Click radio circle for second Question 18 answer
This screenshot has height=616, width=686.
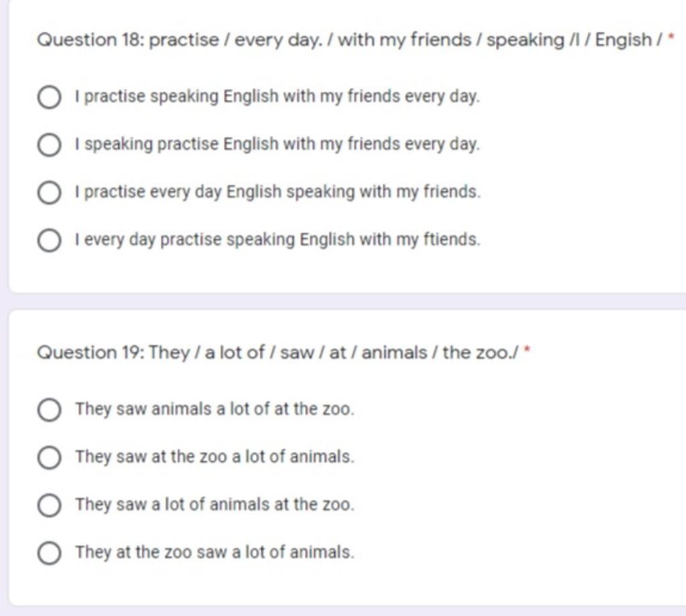coord(49,145)
